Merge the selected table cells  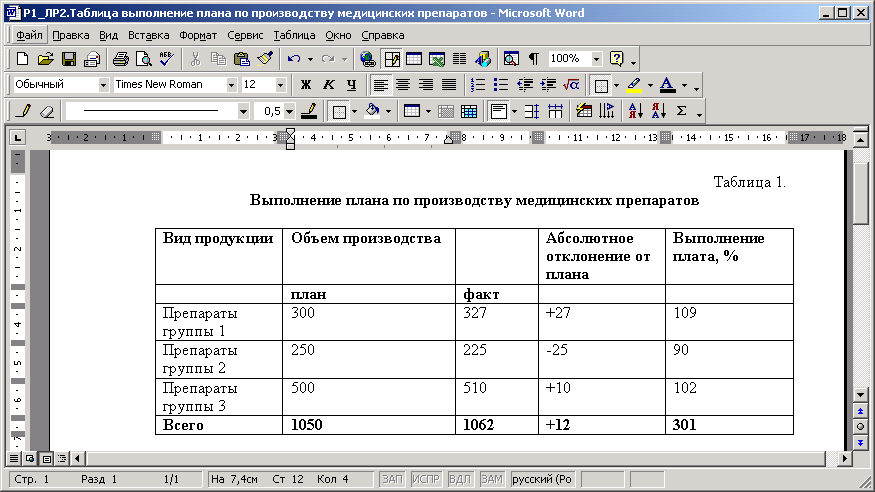(x=446, y=111)
